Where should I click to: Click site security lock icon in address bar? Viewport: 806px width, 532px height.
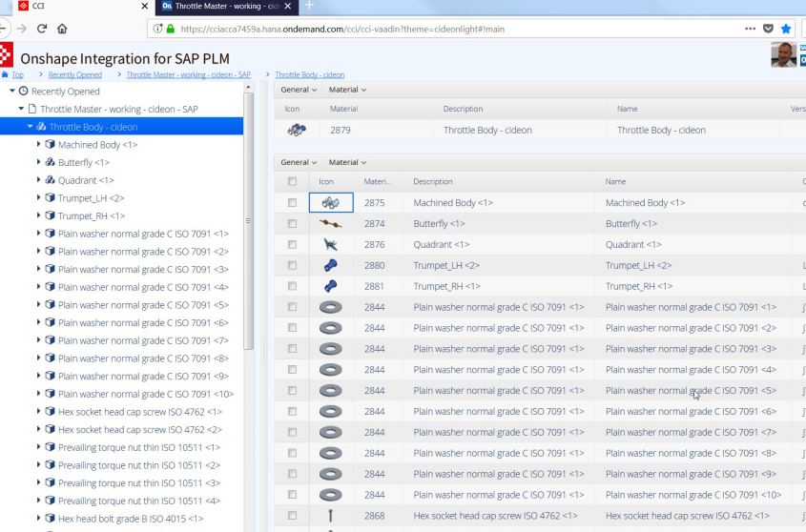tap(171, 29)
